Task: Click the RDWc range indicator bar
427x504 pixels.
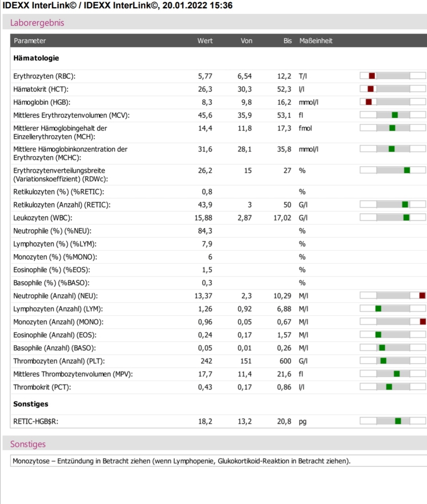Action: pyautogui.click(x=393, y=170)
